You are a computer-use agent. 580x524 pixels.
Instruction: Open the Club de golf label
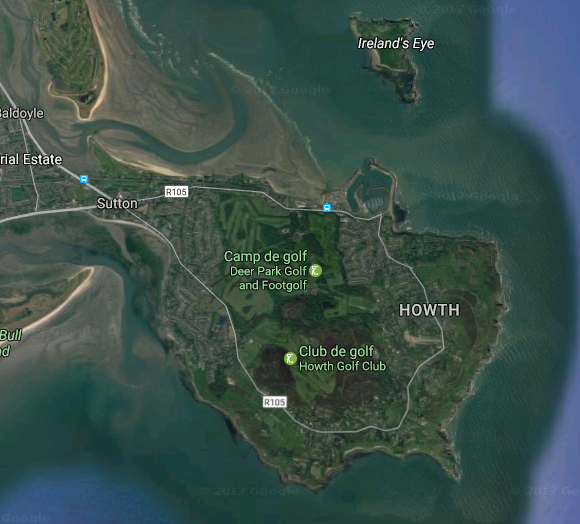coord(336,351)
